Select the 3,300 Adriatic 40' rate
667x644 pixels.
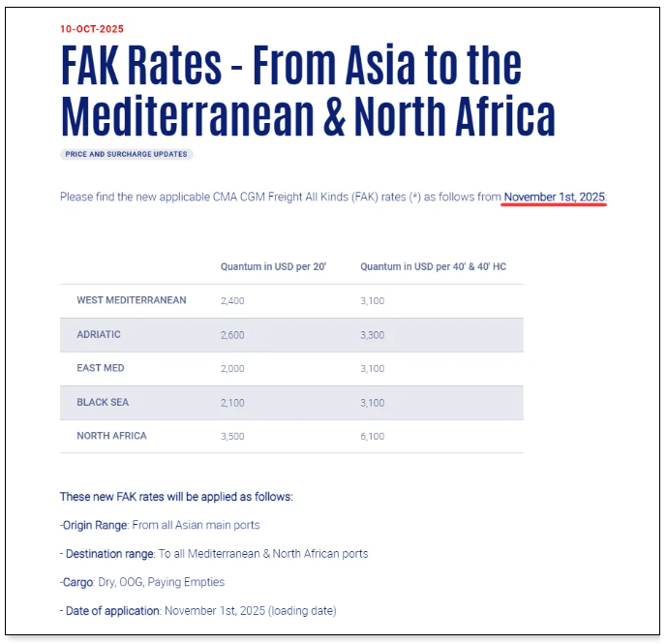373,335
